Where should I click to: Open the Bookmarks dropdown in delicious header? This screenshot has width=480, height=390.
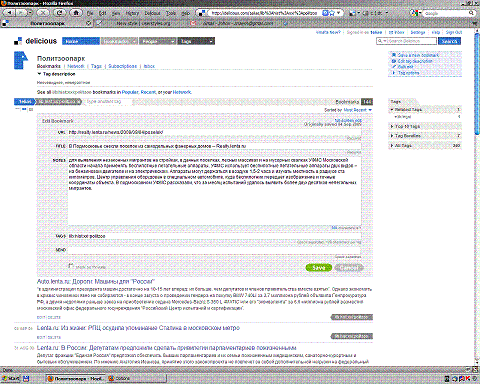(119, 41)
